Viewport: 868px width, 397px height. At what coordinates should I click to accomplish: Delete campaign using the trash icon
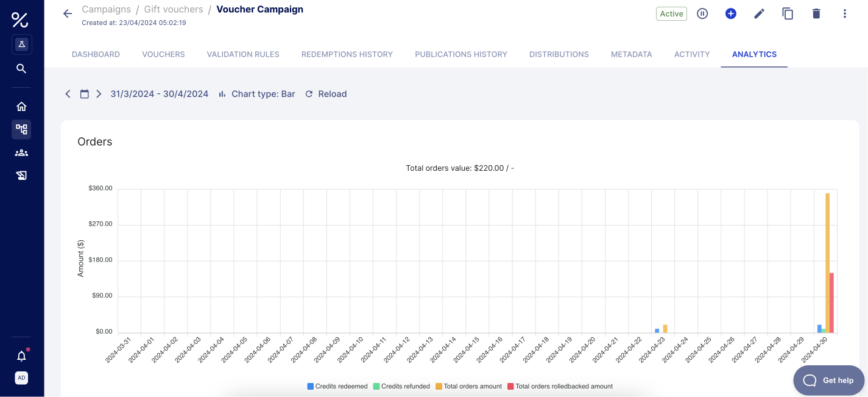click(x=816, y=13)
